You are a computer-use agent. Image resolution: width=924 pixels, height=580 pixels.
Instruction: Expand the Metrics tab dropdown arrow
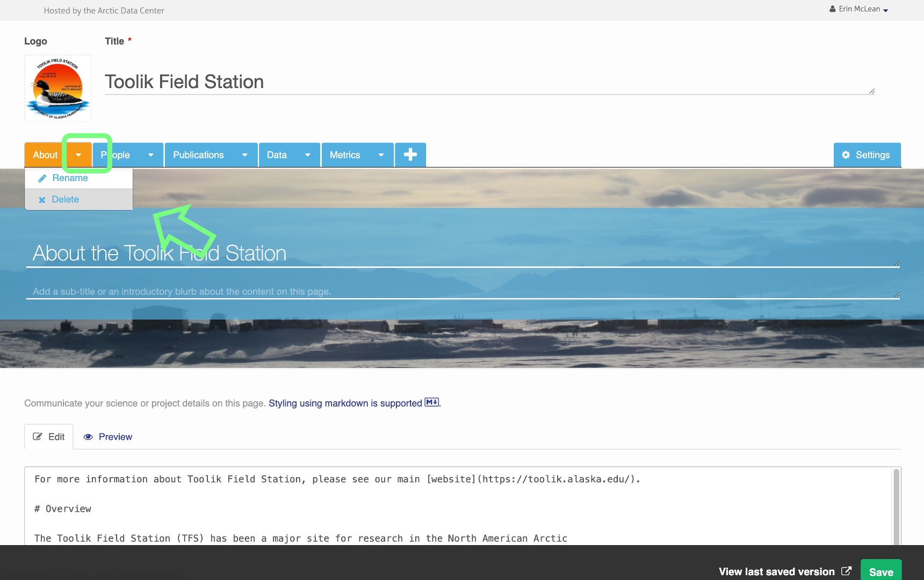381,155
